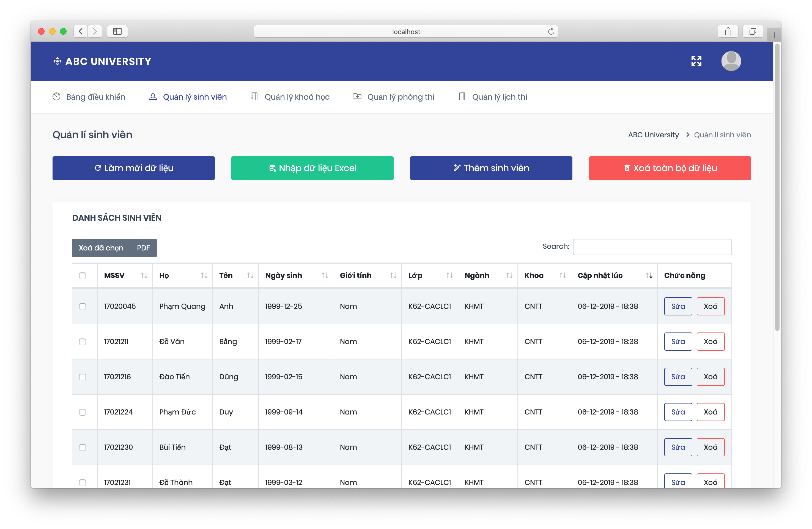Click the Safari page reload icon
This screenshot has width=812, height=529.
551,31
